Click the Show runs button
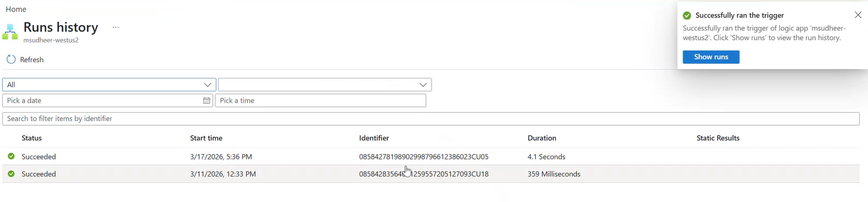 tap(711, 57)
